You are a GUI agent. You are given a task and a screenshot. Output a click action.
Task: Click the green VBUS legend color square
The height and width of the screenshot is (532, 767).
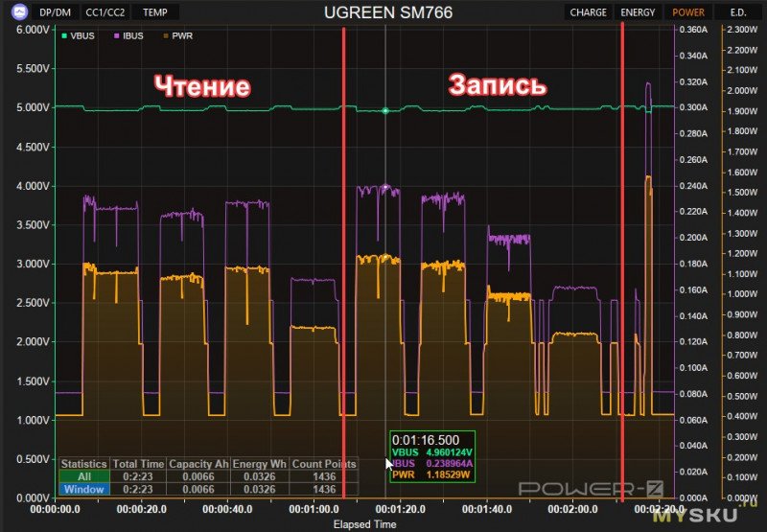tap(64, 35)
